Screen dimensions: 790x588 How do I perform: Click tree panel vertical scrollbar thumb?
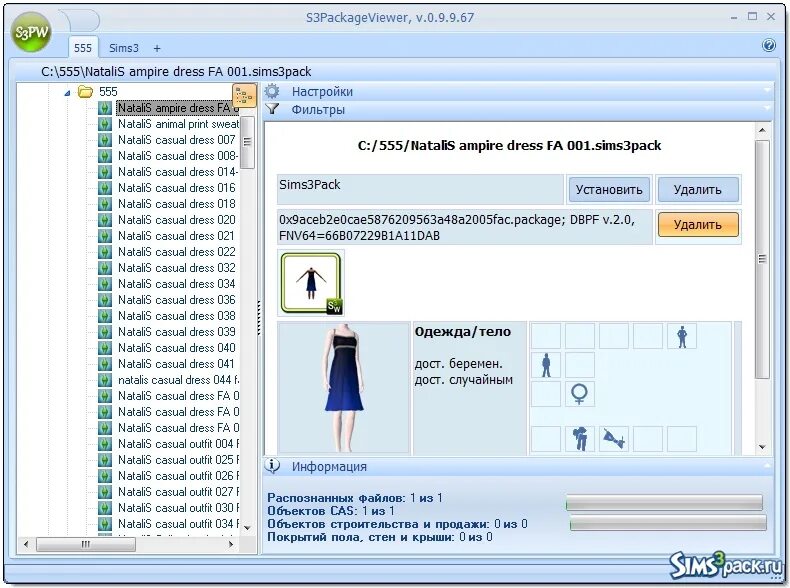point(247,143)
